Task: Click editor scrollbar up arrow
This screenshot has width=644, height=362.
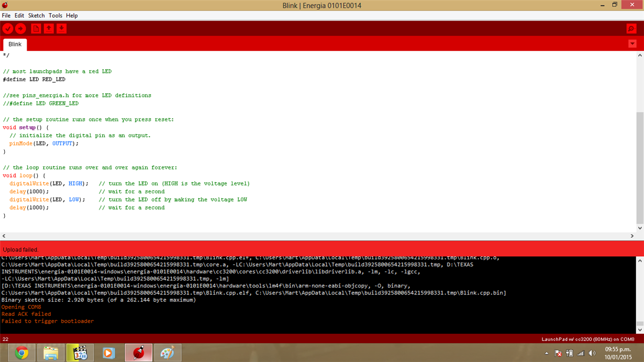Action: click(x=640, y=55)
